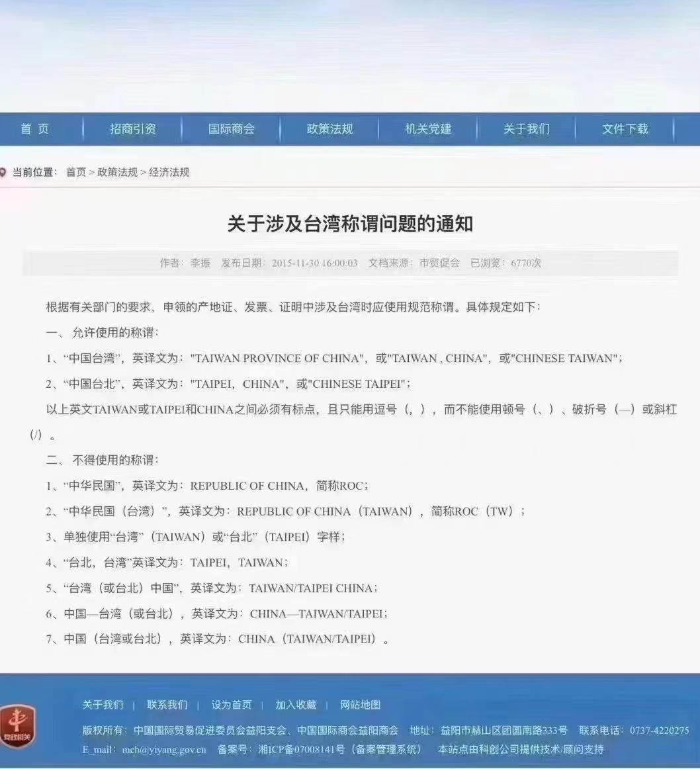This screenshot has height=769, width=700.
Task: Click the article title 关于涉及台湾称谓问题的通知
Action: tap(349, 223)
